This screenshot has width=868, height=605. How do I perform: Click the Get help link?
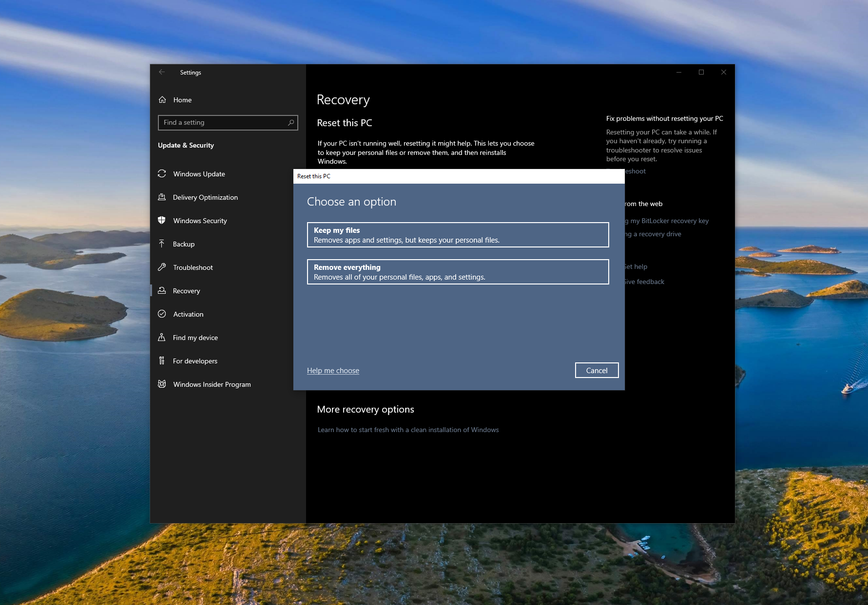click(636, 266)
